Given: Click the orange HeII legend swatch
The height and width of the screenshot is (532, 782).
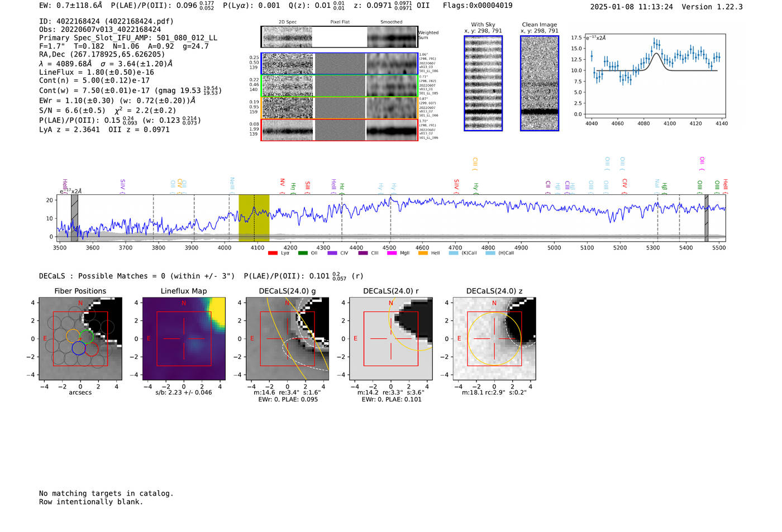Looking at the screenshot, I should (423, 253).
